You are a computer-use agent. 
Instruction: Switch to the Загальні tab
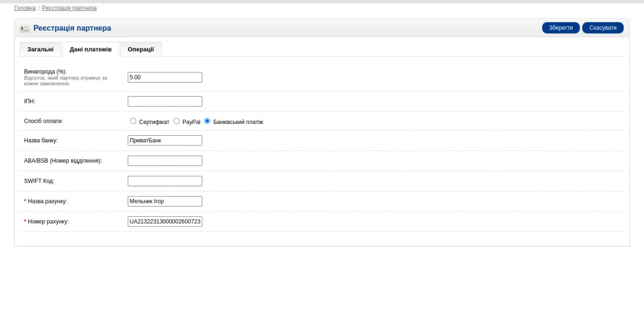click(40, 49)
